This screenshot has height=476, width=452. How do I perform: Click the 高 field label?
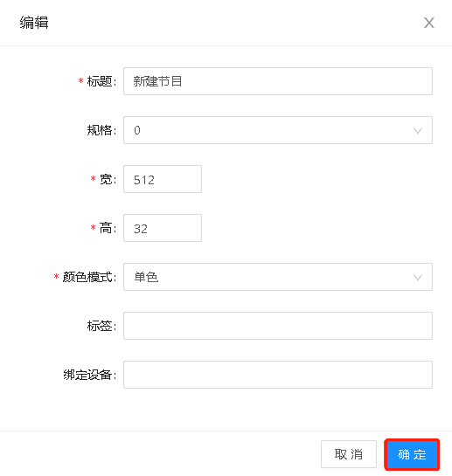tap(108, 228)
